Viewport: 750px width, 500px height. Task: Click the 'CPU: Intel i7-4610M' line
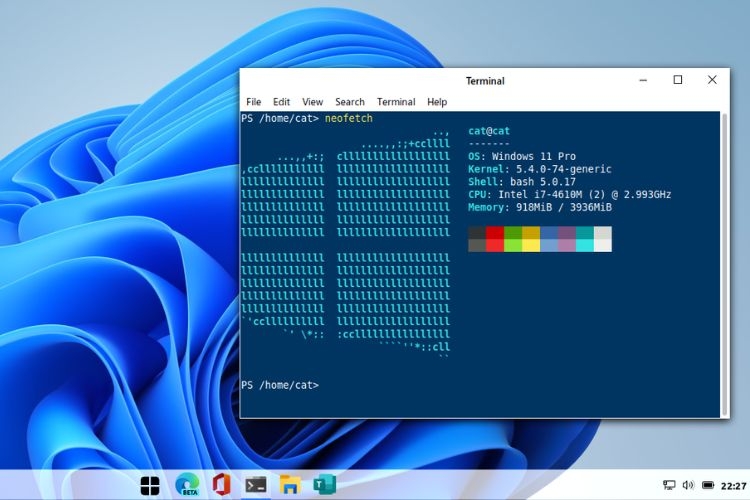(570, 194)
